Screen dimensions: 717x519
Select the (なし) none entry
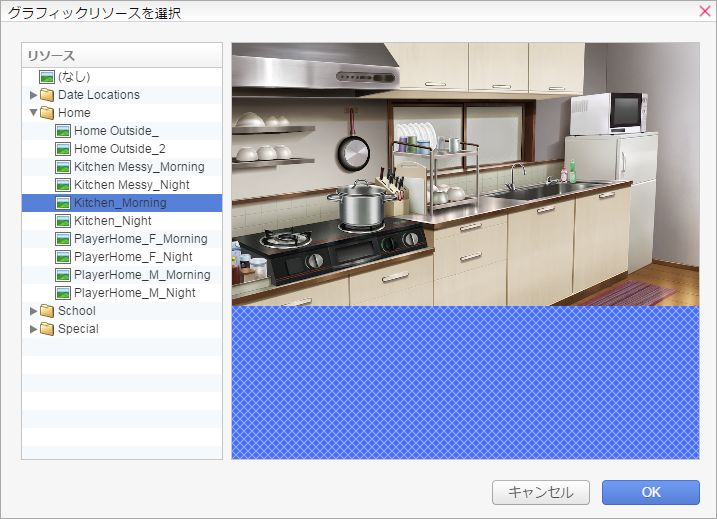click(74, 77)
